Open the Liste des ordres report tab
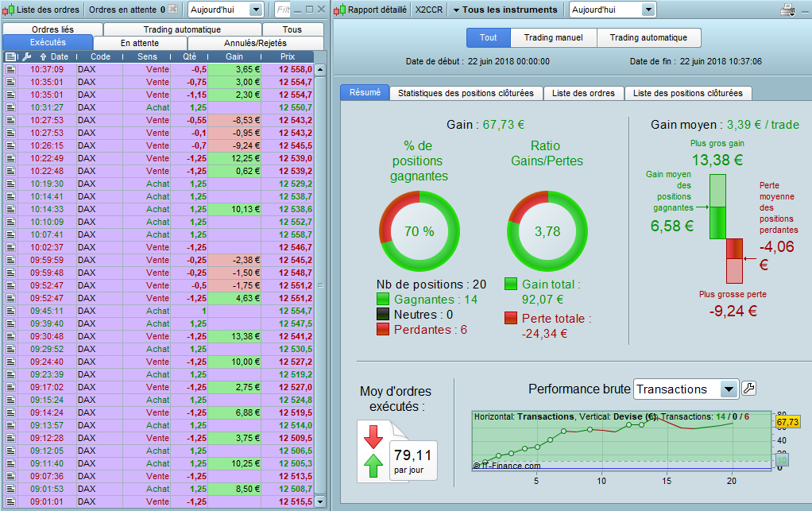This screenshot has height=511, width=812. pyautogui.click(x=583, y=93)
